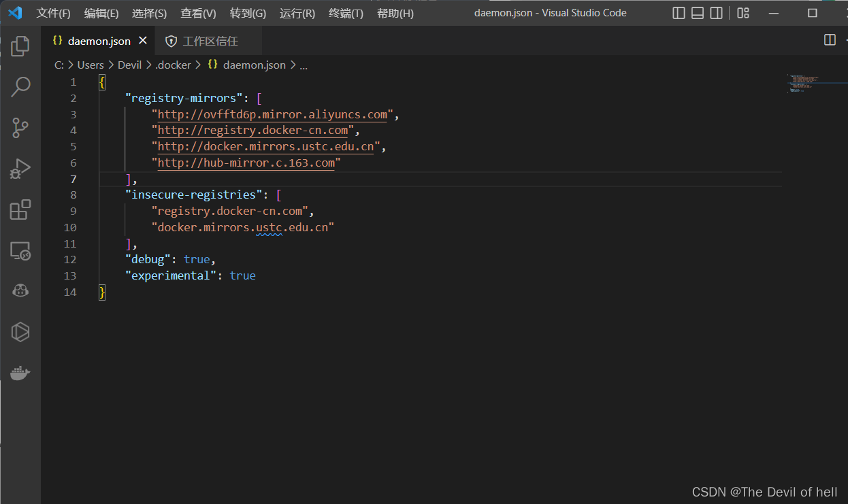Toggle the bottom panel layout button

(x=698, y=13)
